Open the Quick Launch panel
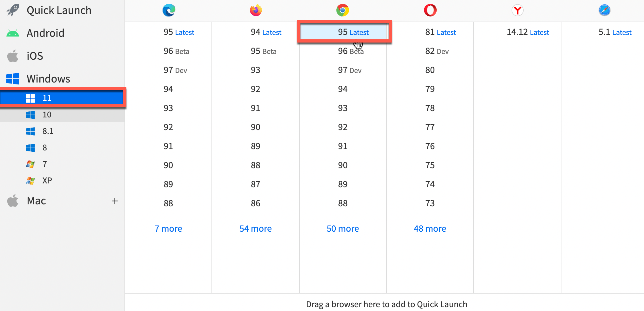The image size is (644, 311). coord(59,10)
